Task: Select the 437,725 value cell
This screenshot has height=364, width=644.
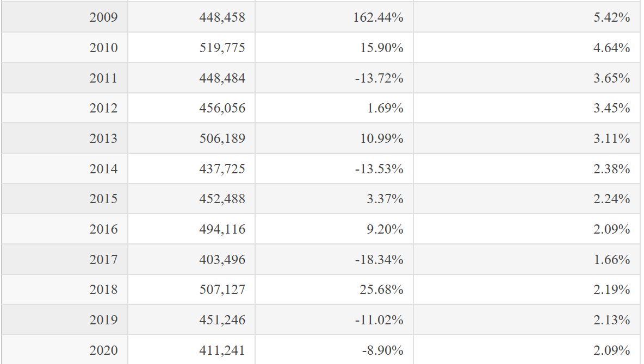Action: tap(191, 168)
